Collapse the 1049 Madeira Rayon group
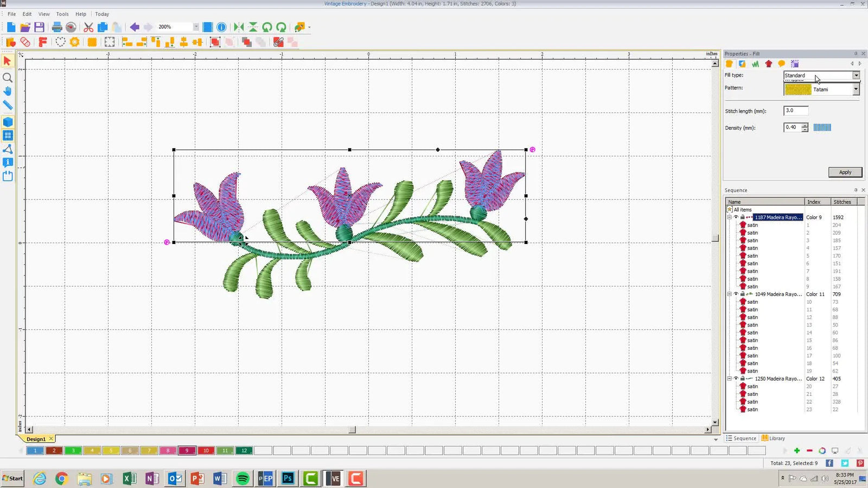The image size is (868, 488). 730,294
